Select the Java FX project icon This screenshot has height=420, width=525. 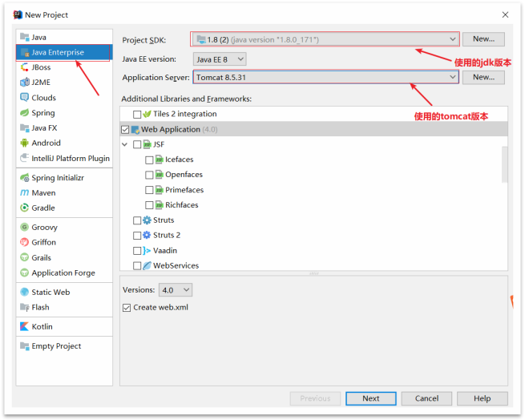pos(24,128)
